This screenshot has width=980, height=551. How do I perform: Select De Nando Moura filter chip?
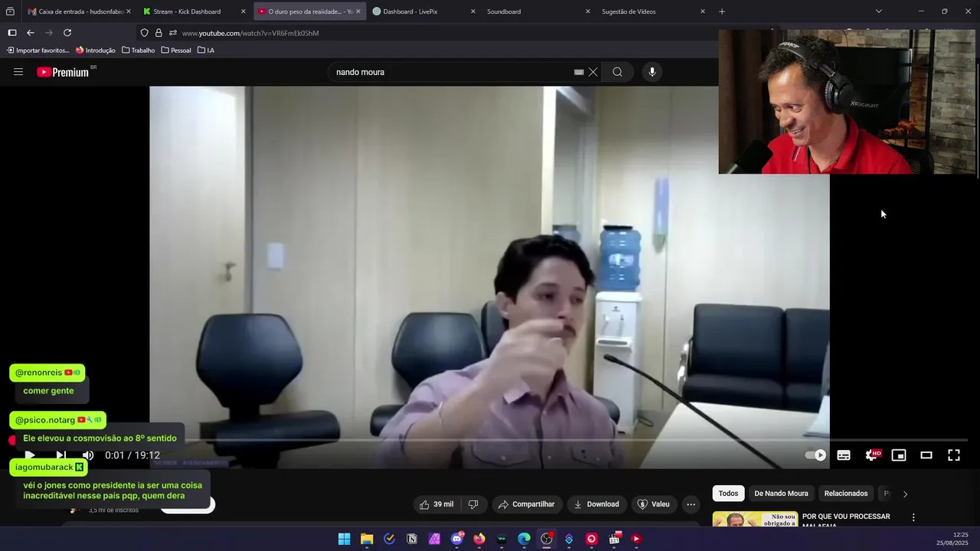click(x=781, y=494)
